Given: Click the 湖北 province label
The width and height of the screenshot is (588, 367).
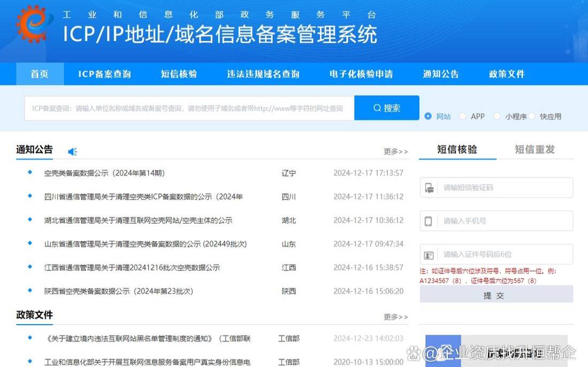Looking at the screenshot, I should tap(289, 220).
